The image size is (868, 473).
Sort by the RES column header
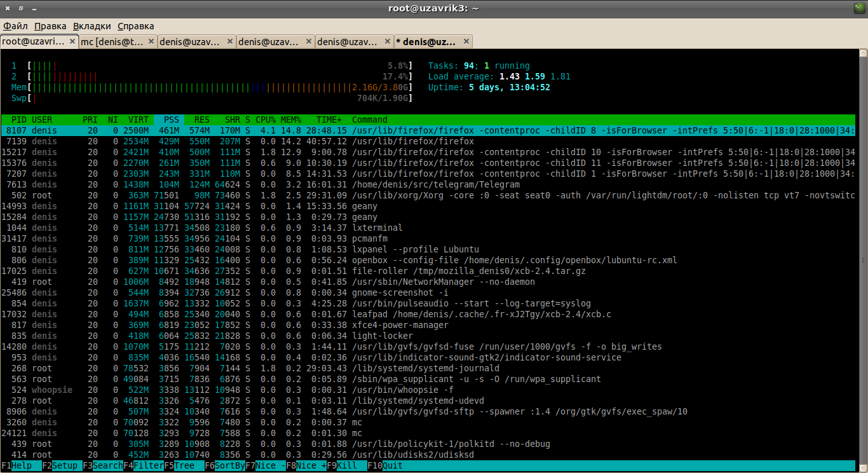[202, 120]
